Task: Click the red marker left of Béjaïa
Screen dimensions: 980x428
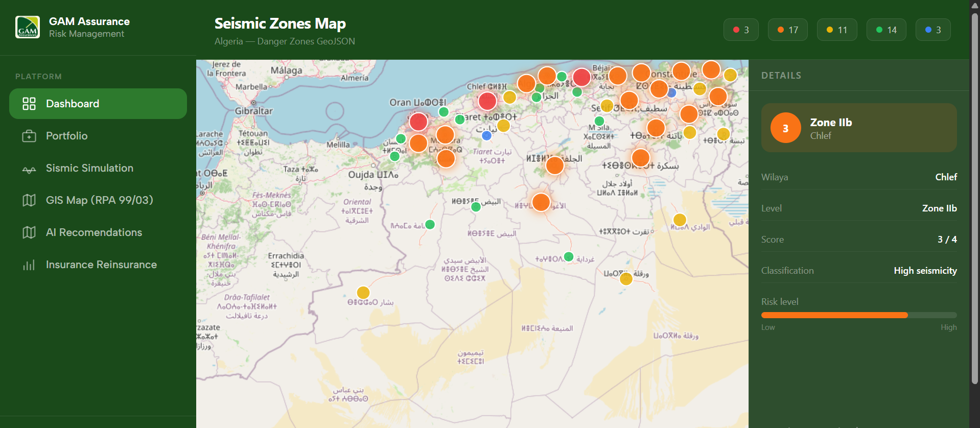Action: [581, 78]
